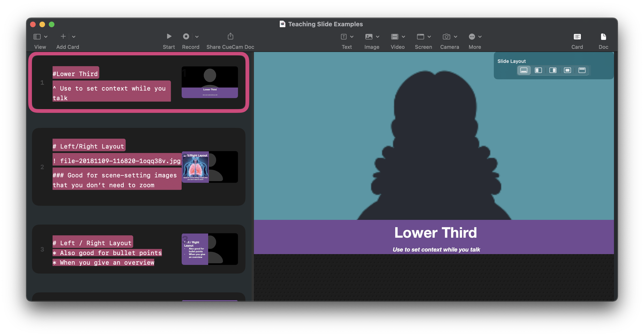Image resolution: width=644 pixels, height=336 pixels.
Task: Expand the Text dropdown chevron
Action: [x=352, y=37]
